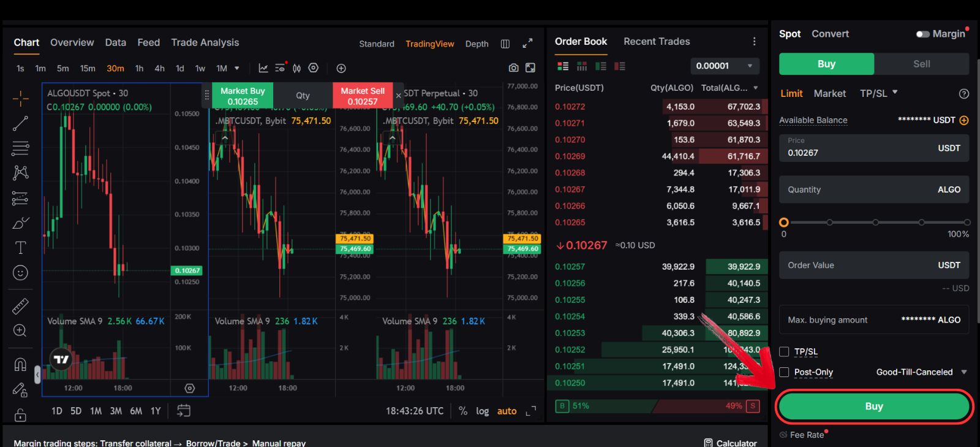
Task: Select the trend line drawing tool
Action: [20, 123]
